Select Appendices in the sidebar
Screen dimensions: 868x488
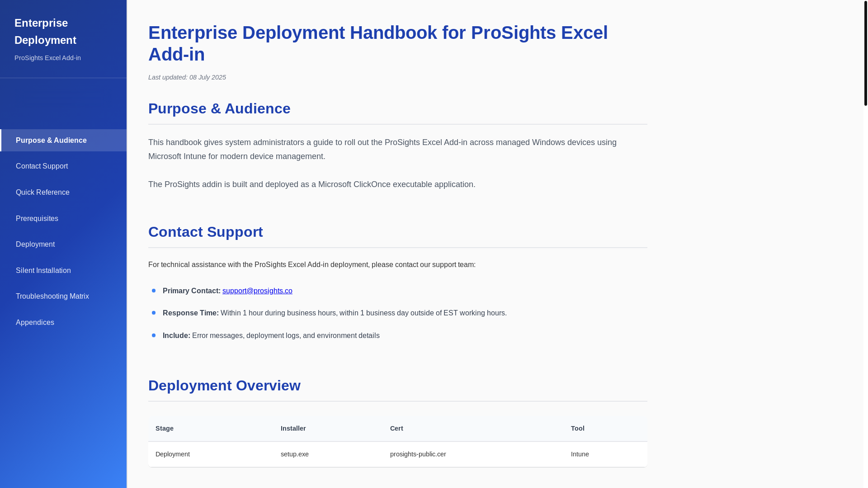(x=63, y=323)
